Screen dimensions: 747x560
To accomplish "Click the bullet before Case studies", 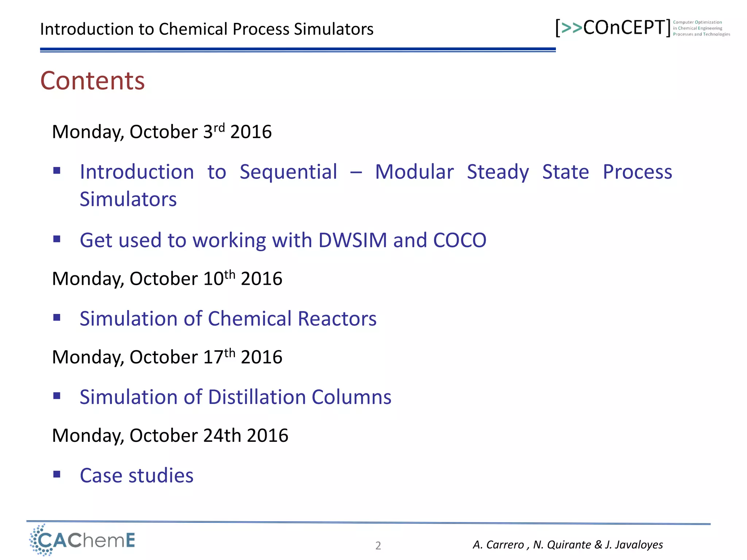I will (x=57, y=474).
